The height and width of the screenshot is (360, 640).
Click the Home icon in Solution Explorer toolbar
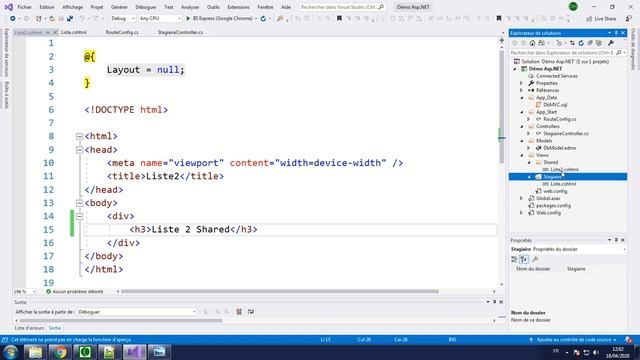(532, 43)
